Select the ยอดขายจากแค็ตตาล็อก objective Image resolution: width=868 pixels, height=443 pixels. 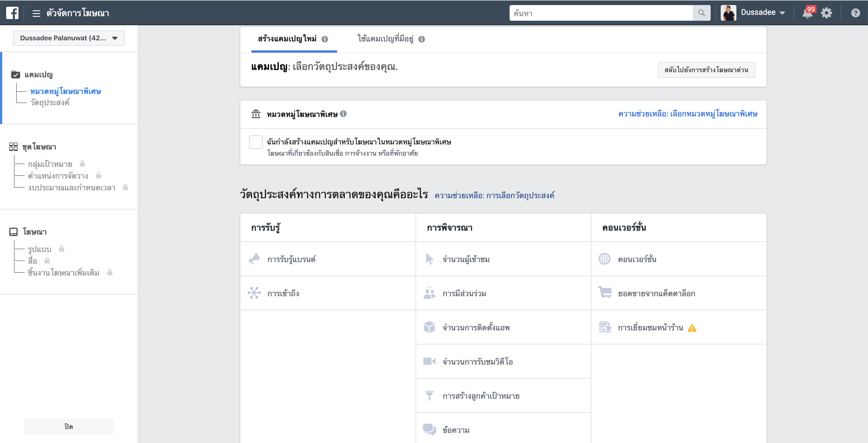point(679,293)
